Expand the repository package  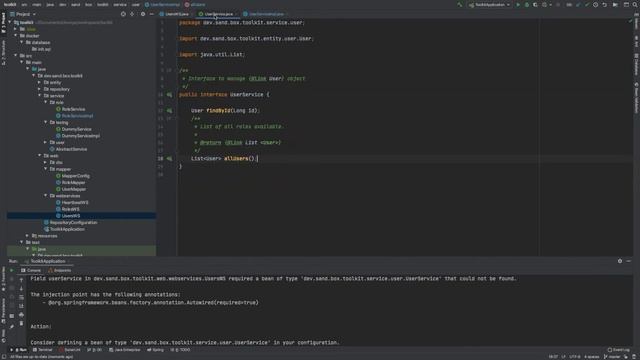point(40,89)
